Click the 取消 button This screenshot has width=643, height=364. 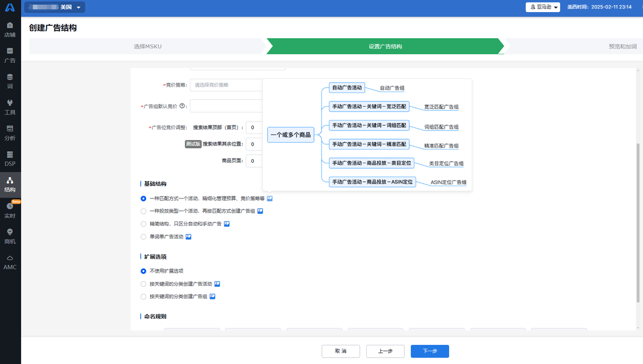click(341, 351)
